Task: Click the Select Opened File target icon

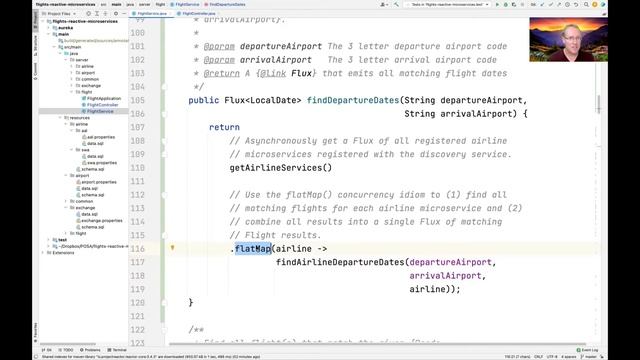Action: click(x=89, y=13)
